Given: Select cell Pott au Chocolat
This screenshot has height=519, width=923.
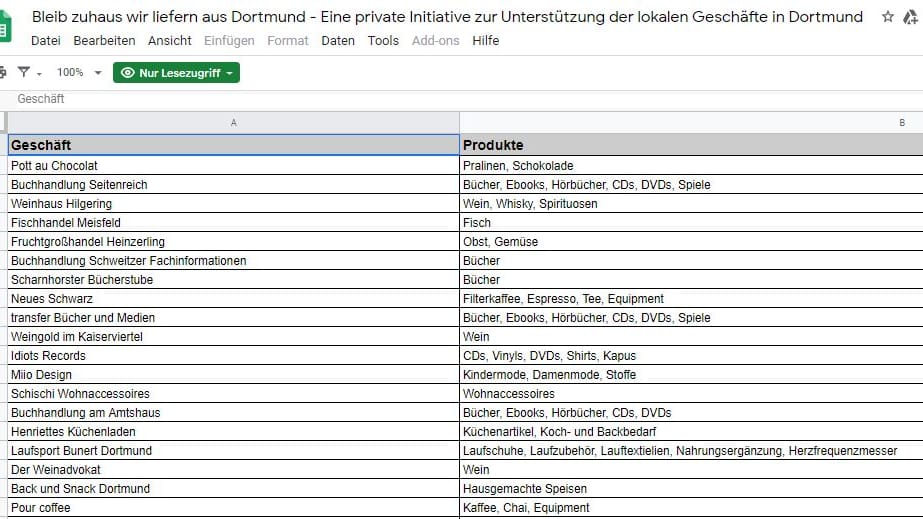Looking at the screenshot, I should (x=234, y=165).
